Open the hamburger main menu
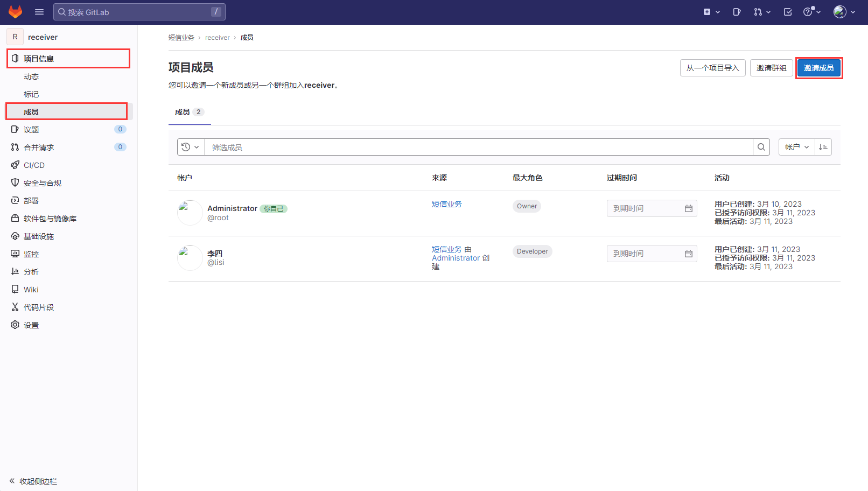This screenshot has width=868, height=491. (39, 12)
